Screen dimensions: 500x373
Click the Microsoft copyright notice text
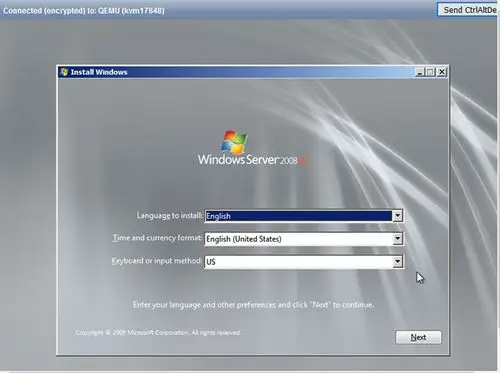click(x=158, y=333)
